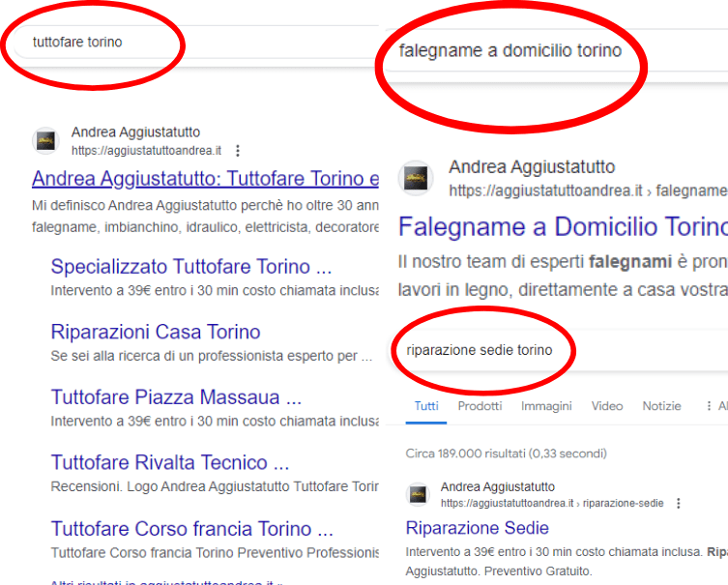Open 'Tuttofare Piazza Massaua' sitelink
The width and height of the screenshot is (728, 585).
tap(176, 397)
